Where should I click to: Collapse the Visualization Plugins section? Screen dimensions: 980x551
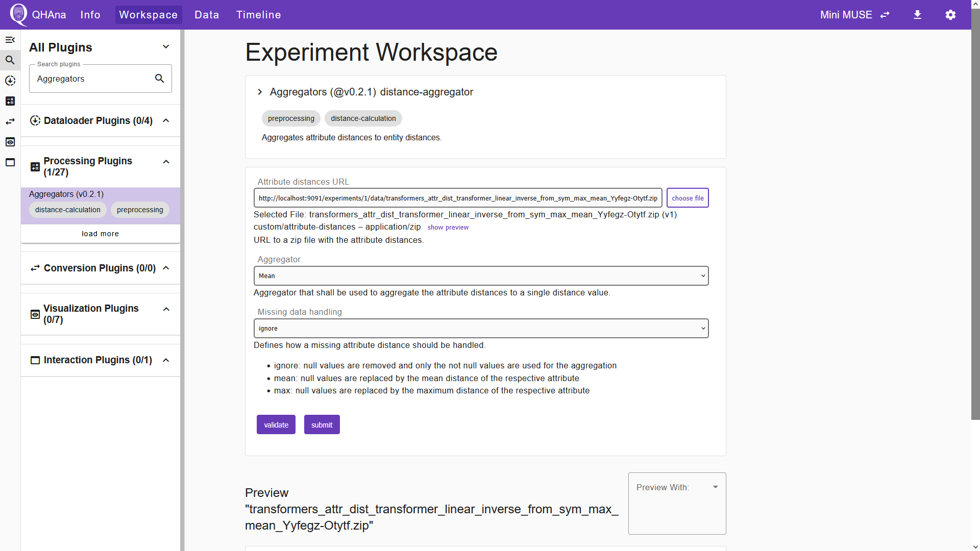tap(166, 309)
